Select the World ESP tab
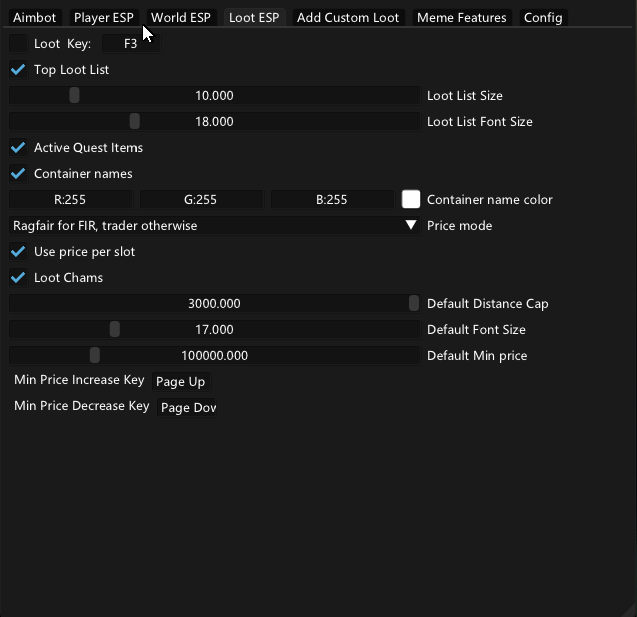 pyautogui.click(x=181, y=18)
